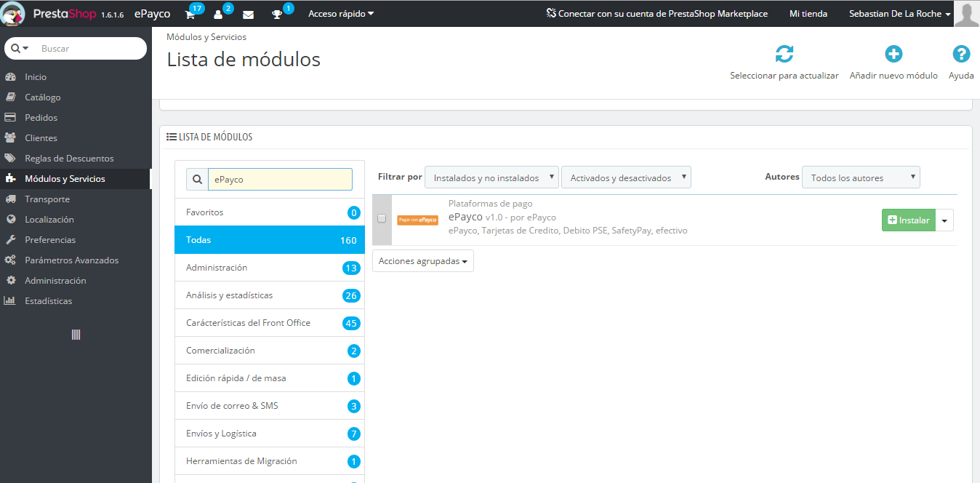Click the ePayco shop name in header

[x=152, y=14]
